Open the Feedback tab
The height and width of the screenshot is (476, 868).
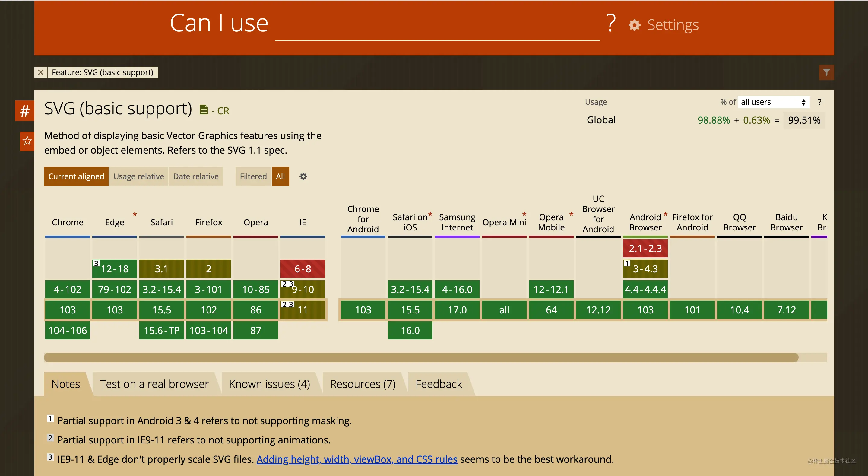tap(439, 384)
